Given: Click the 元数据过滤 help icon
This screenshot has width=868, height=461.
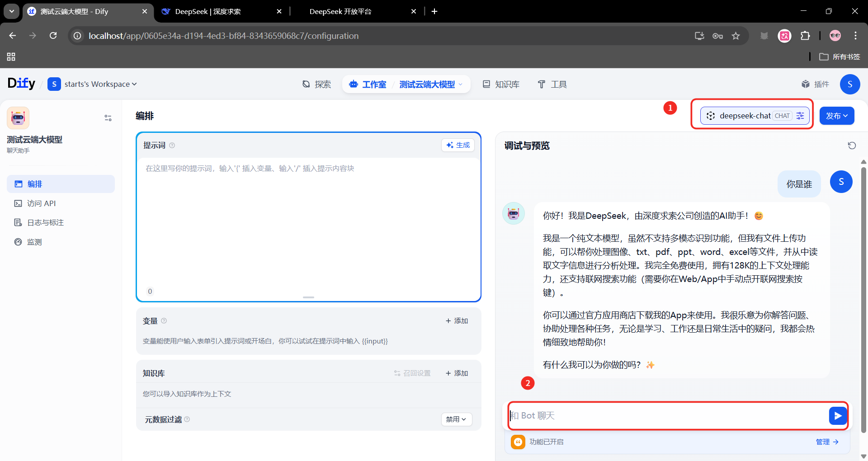Looking at the screenshot, I should click(187, 419).
